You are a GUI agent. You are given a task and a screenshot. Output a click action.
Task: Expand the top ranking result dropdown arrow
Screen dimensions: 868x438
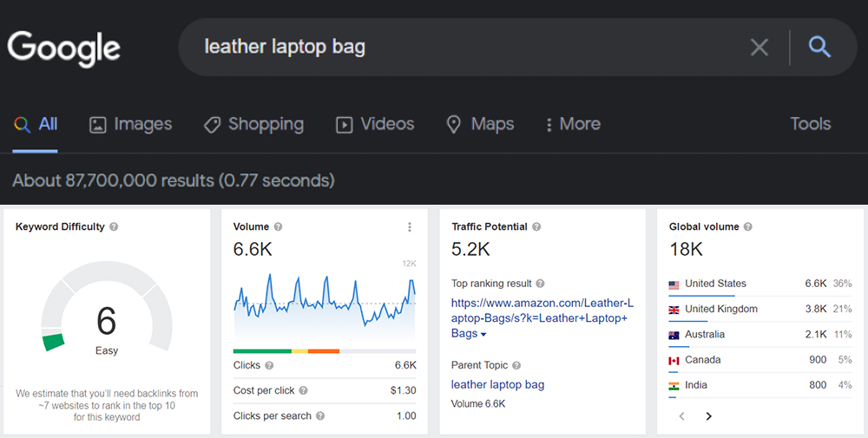pos(483,335)
